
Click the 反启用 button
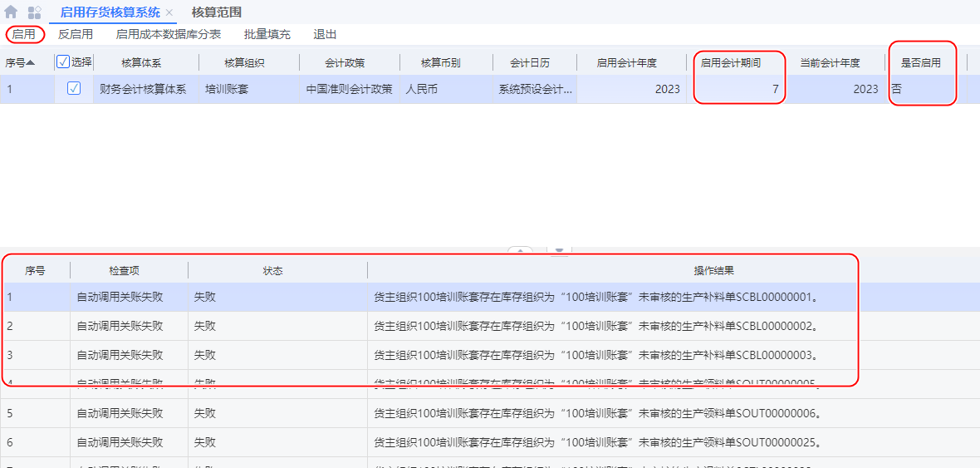click(76, 34)
